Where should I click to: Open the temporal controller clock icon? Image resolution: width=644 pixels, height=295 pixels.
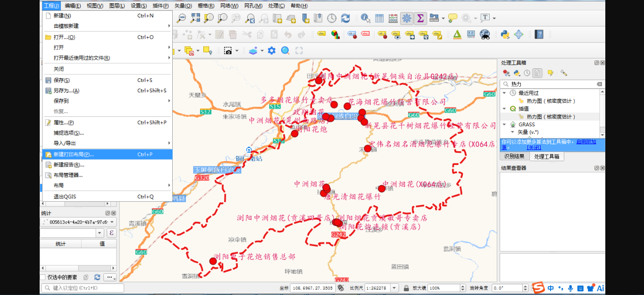(x=332, y=18)
